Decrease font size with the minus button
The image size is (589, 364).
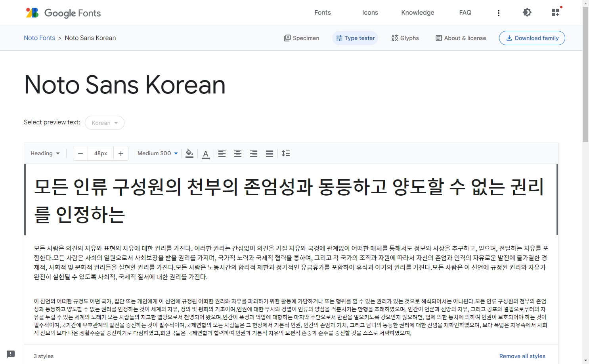80,154
